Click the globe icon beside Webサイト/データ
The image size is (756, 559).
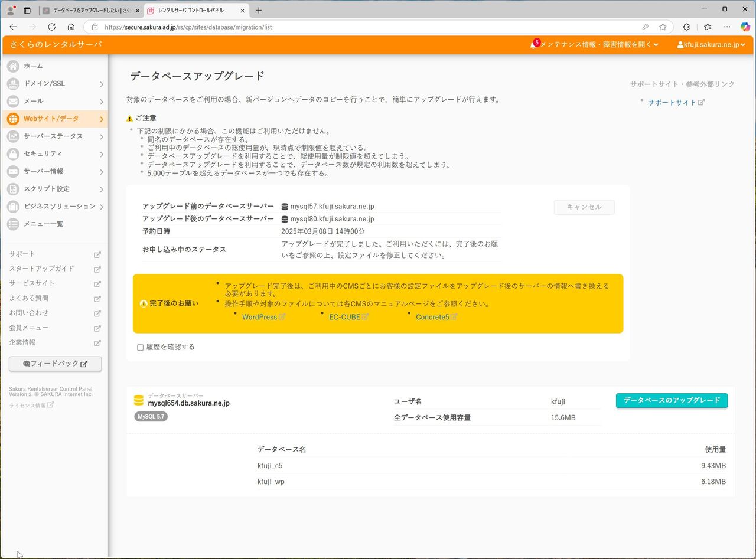coord(13,119)
